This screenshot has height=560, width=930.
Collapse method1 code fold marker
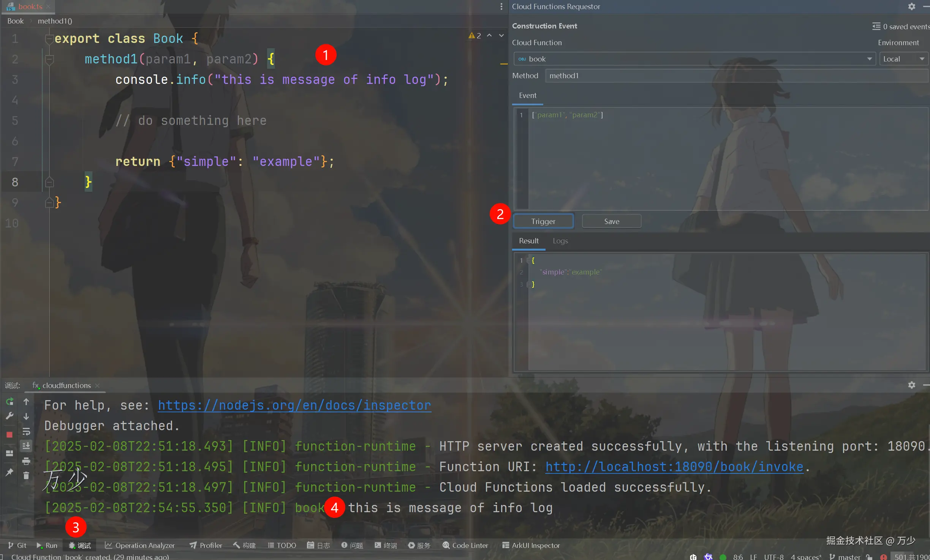coord(49,59)
